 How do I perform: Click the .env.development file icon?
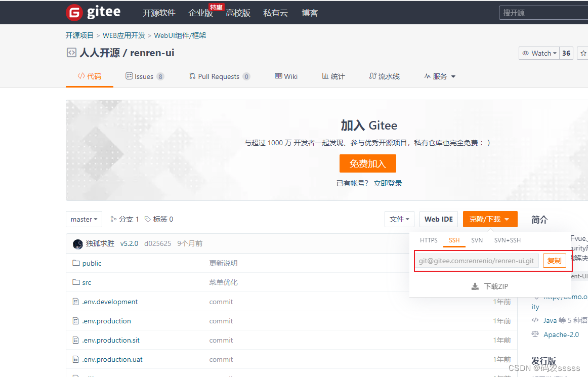coord(76,302)
